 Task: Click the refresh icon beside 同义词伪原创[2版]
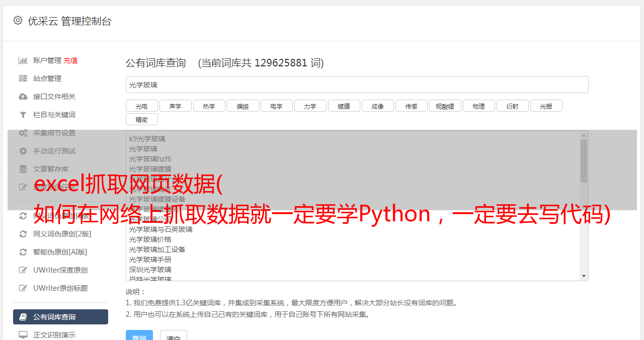(23, 234)
